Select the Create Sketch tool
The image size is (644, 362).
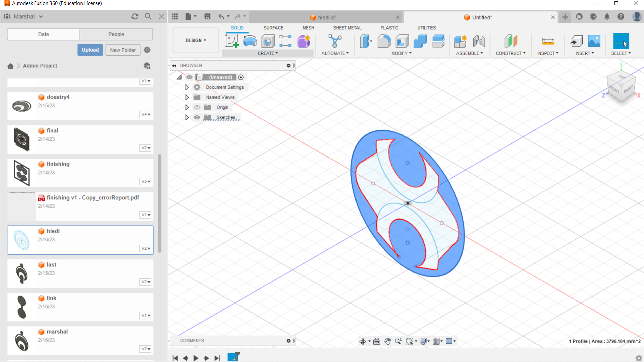[232, 41]
